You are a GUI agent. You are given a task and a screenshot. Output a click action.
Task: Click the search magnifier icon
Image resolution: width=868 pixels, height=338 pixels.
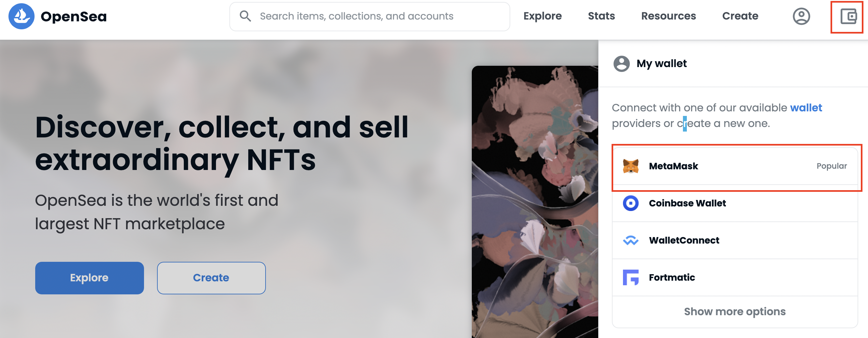click(245, 16)
